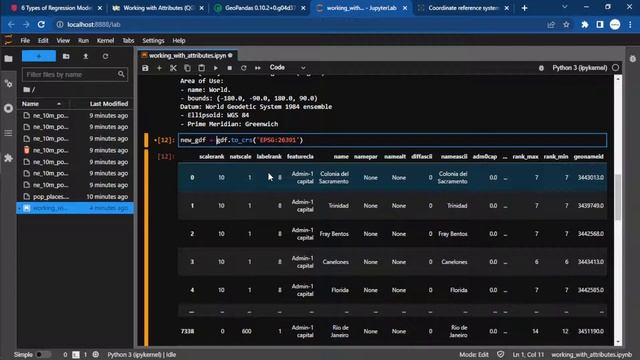Switch to 6 Types of Regression browser tab
Screen dimensions: 640x360
(56, 8)
